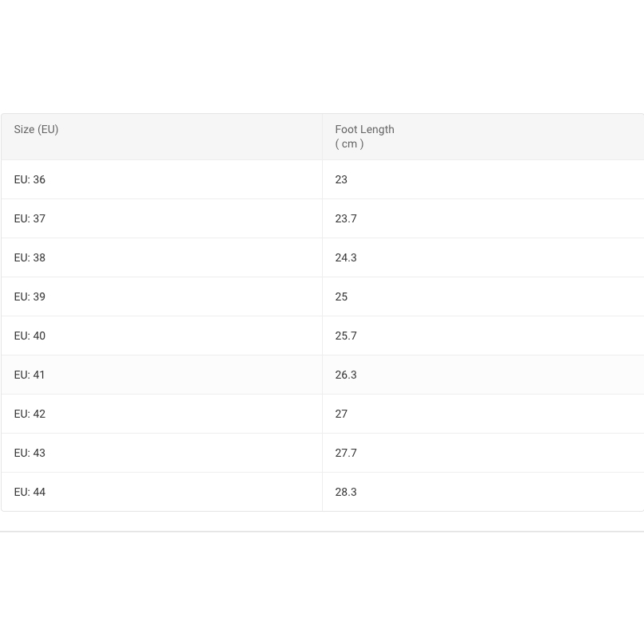Click the 25.7 foot length value
The image size is (644, 644).
coord(346,336)
